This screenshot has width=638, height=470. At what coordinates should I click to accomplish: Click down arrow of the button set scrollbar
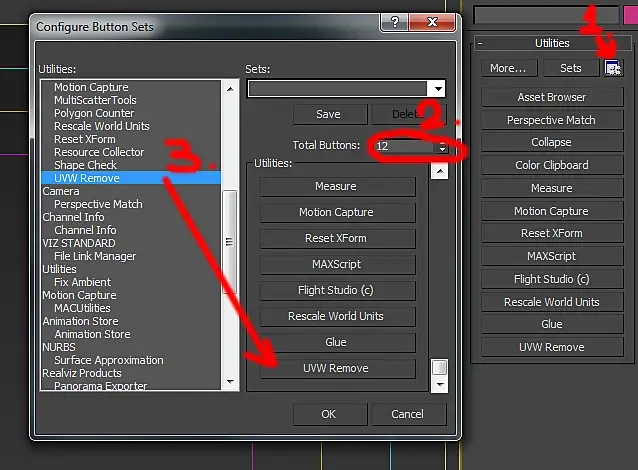[440, 385]
